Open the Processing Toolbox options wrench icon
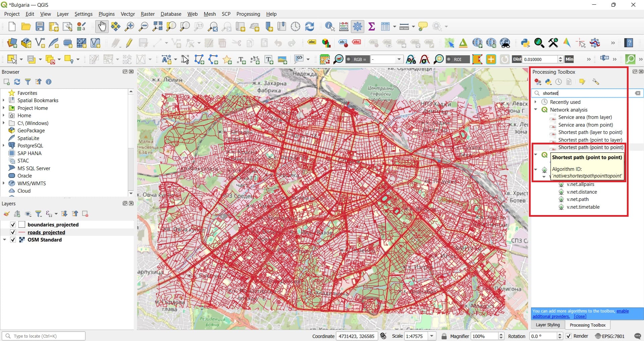Viewport: 644px width, 341px height. point(596,82)
